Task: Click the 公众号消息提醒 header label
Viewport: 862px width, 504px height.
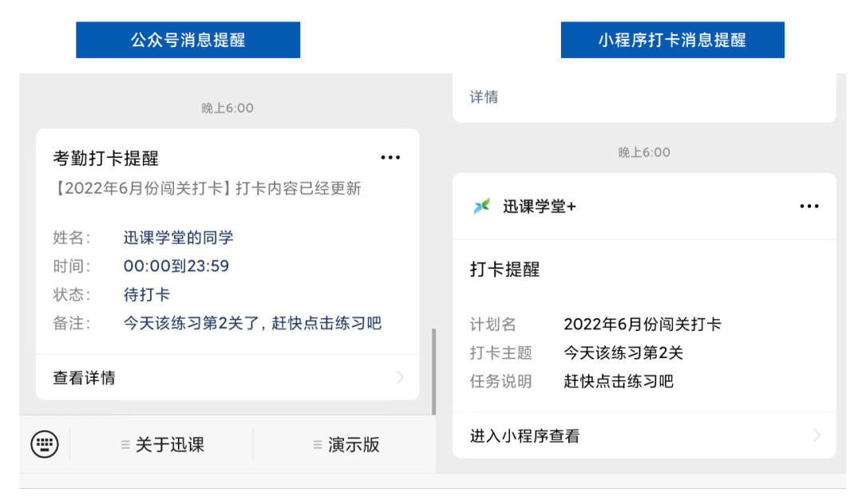Action: (188, 39)
